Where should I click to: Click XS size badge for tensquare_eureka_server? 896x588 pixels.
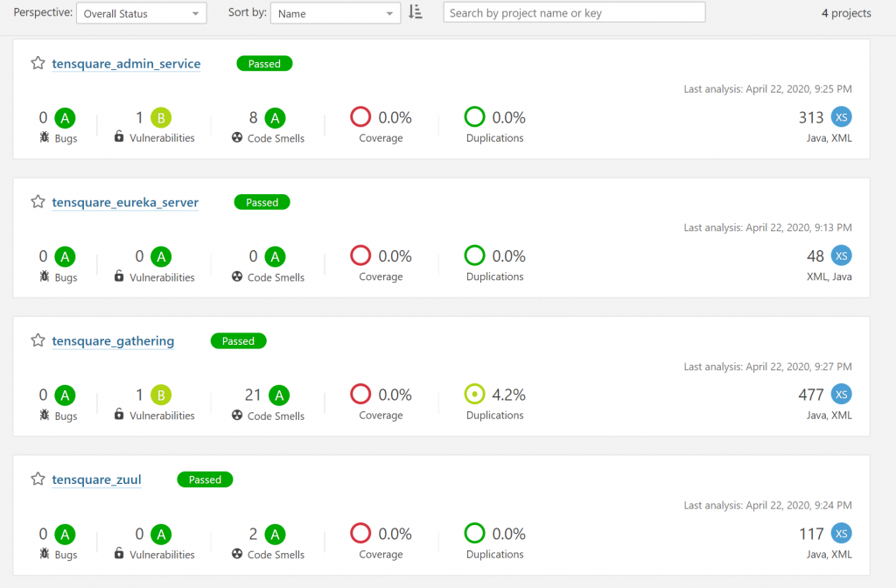point(841,255)
